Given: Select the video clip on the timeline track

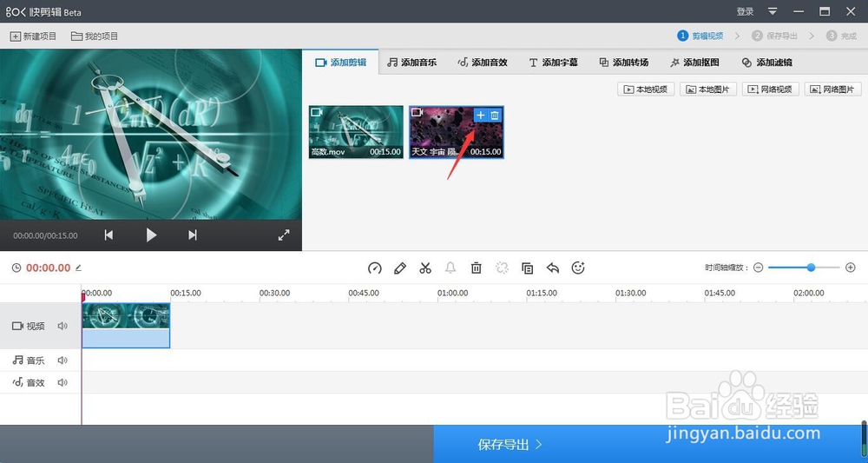Looking at the screenshot, I should point(126,326).
